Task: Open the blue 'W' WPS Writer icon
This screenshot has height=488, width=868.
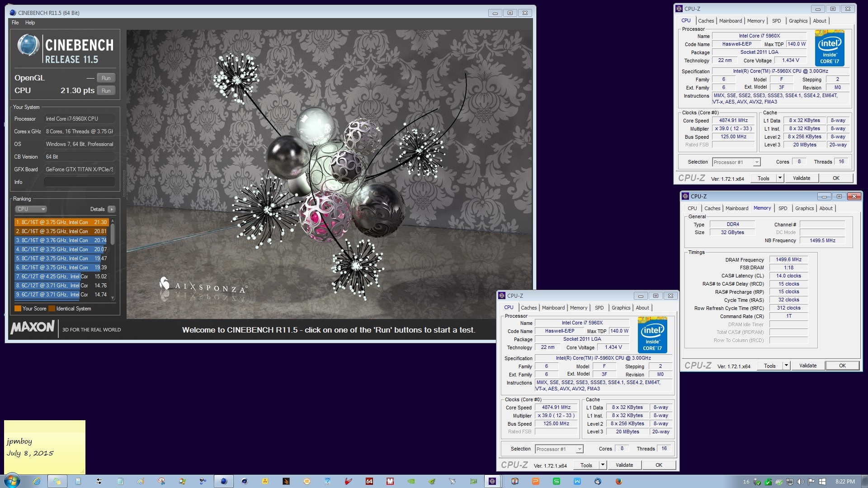Action: pyautogui.click(x=577, y=481)
